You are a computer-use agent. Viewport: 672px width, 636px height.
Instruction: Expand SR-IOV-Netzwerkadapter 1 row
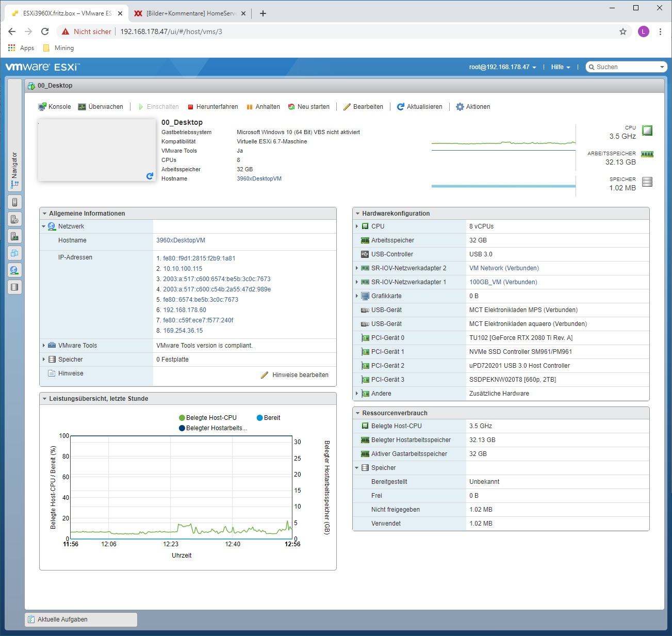[x=357, y=282]
